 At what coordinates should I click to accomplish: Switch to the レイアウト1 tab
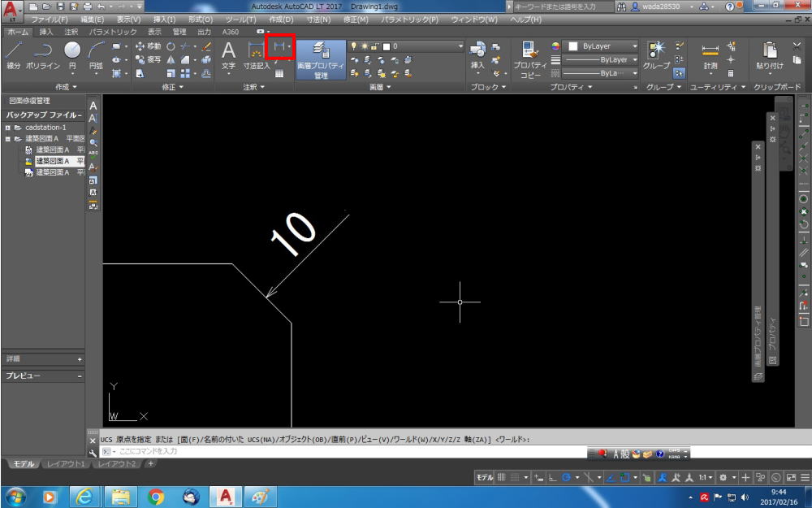coord(66,464)
